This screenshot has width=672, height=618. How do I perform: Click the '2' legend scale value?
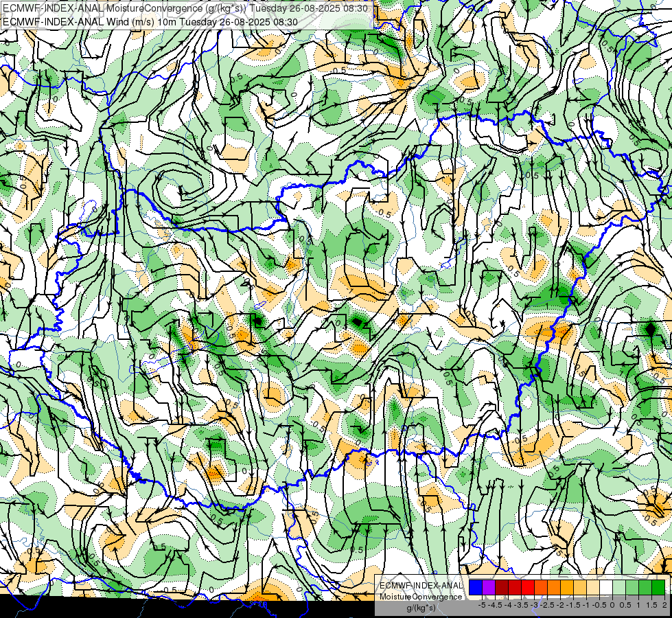tap(664, 605)
